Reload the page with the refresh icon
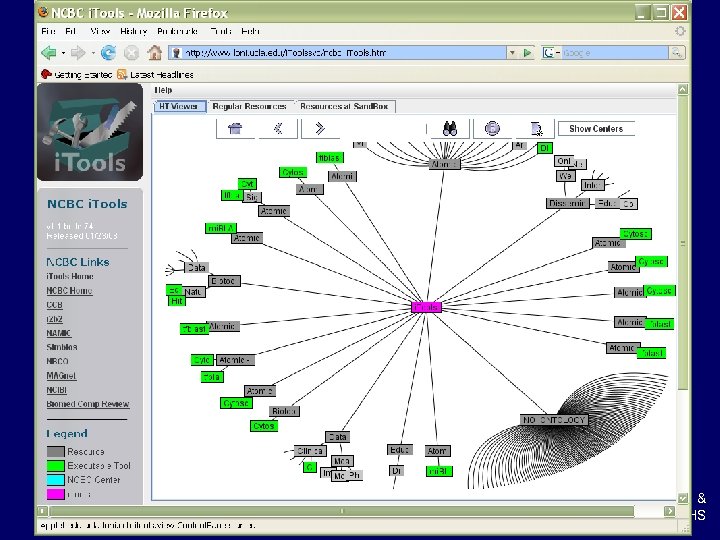720x540 pixels. 108,53
